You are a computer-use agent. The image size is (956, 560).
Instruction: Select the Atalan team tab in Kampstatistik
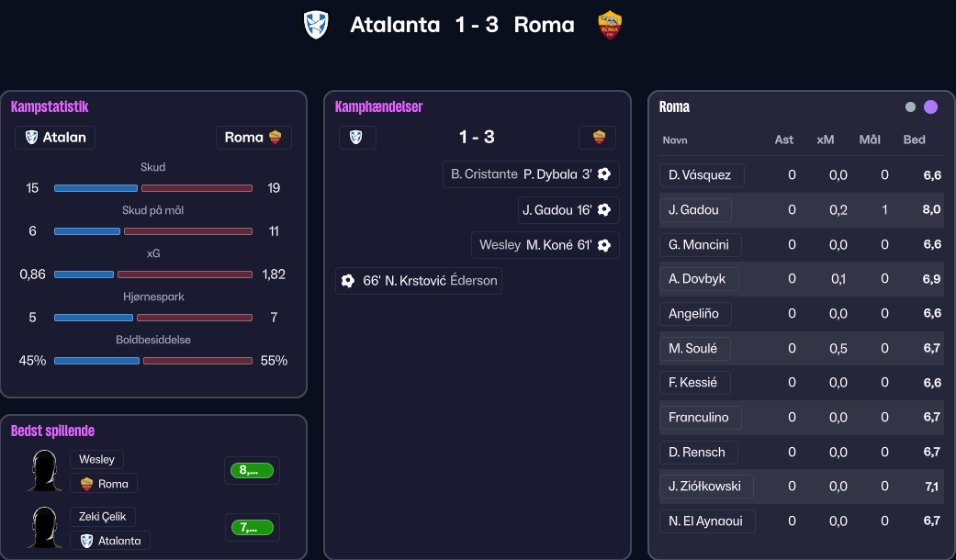pyautogui.click(x=55, y=138)
